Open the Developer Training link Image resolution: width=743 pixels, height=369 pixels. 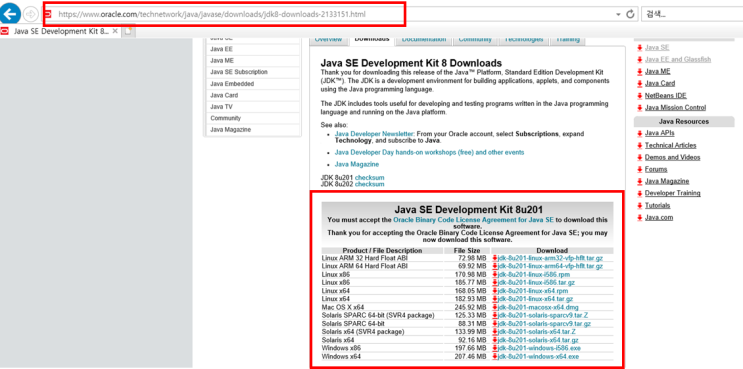click(672, 193)
